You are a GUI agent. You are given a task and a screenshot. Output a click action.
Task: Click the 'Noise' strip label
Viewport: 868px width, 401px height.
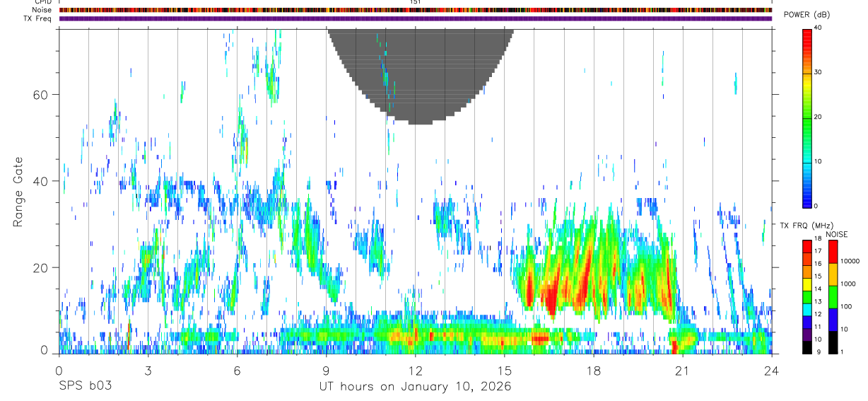(43, 10)
